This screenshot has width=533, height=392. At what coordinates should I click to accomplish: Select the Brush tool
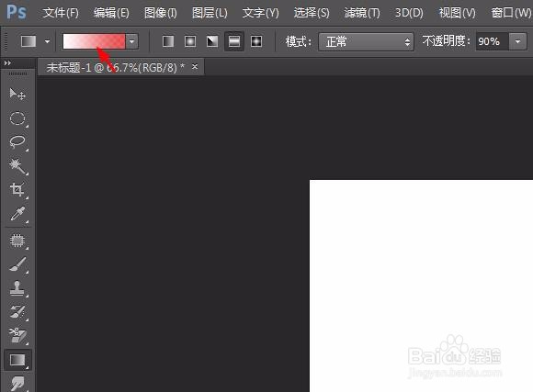coord(17,264)
